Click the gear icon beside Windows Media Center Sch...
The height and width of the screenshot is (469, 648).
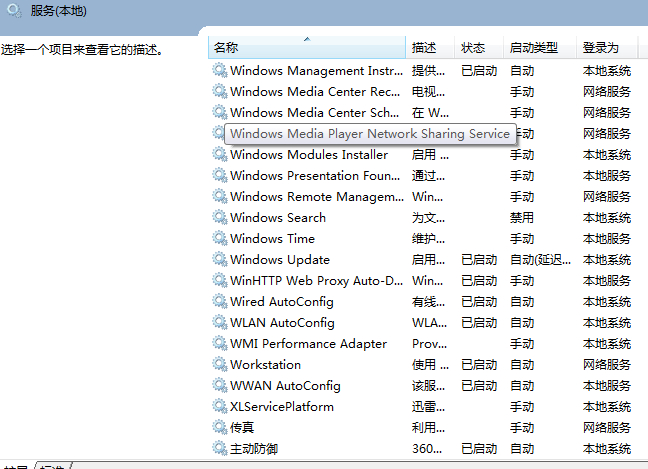[220, 113]
